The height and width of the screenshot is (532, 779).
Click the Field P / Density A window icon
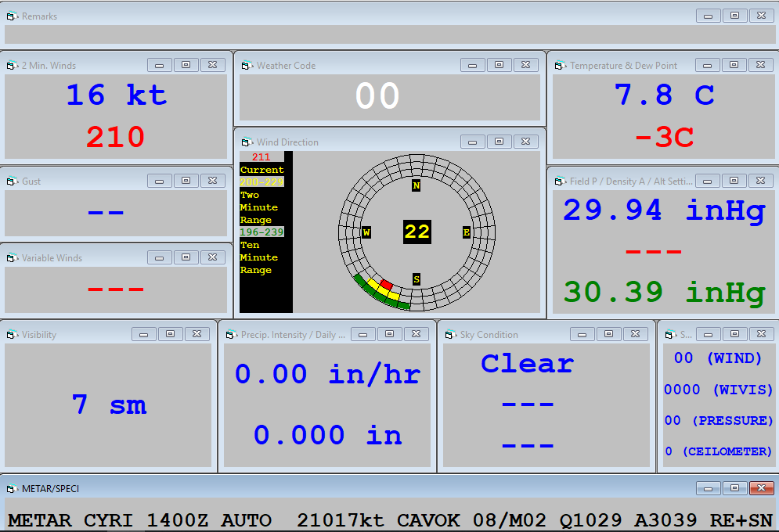[x=561, y=182]
